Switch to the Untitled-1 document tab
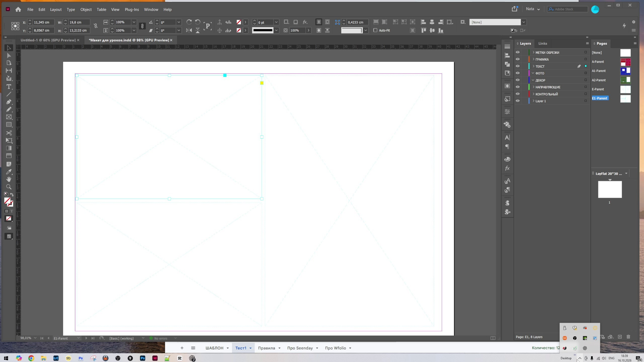Image resolution: width=644 pixels, height=362 pixels. pos(48,40)
